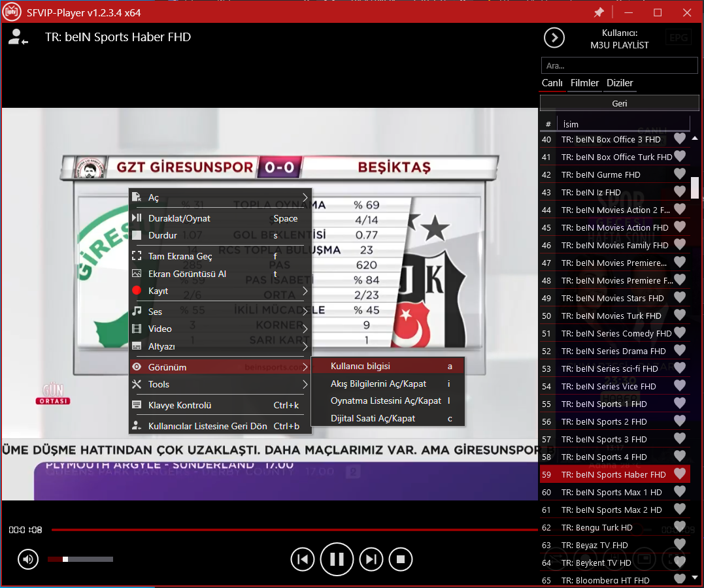704x588 pixels.
Task: Pause playback with the pause button
Action: [x=337, y=559]
